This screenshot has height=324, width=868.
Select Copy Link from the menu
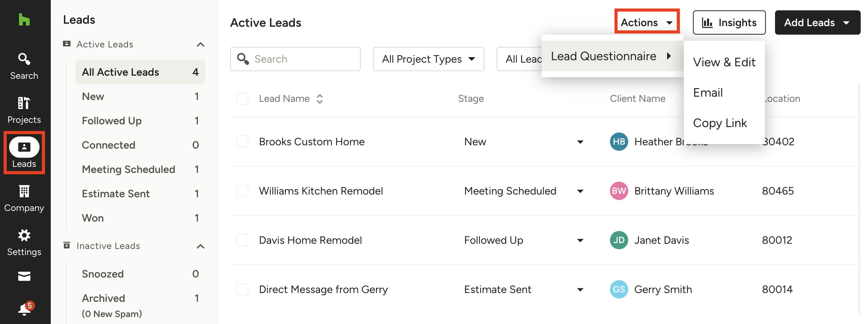(x=720, y=123)
